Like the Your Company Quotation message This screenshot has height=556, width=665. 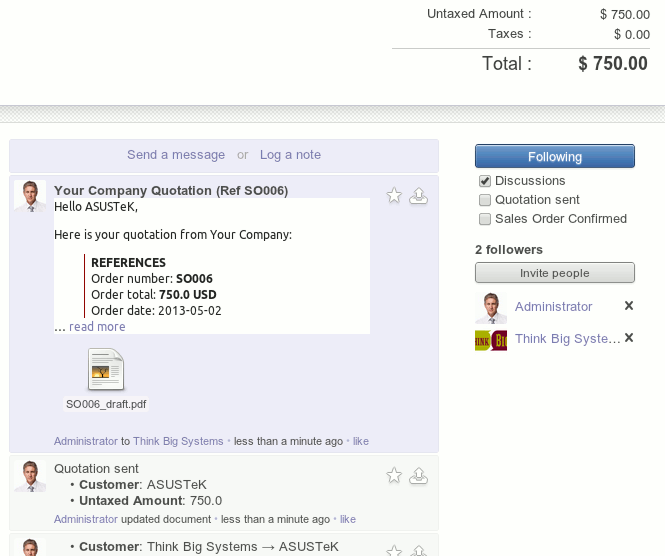tap(361, 441)
